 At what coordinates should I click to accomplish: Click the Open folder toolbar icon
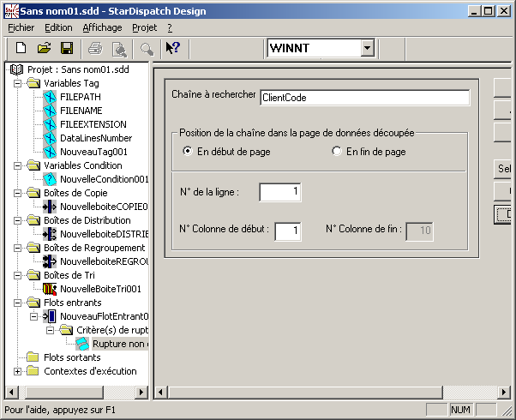coord(44,48)
